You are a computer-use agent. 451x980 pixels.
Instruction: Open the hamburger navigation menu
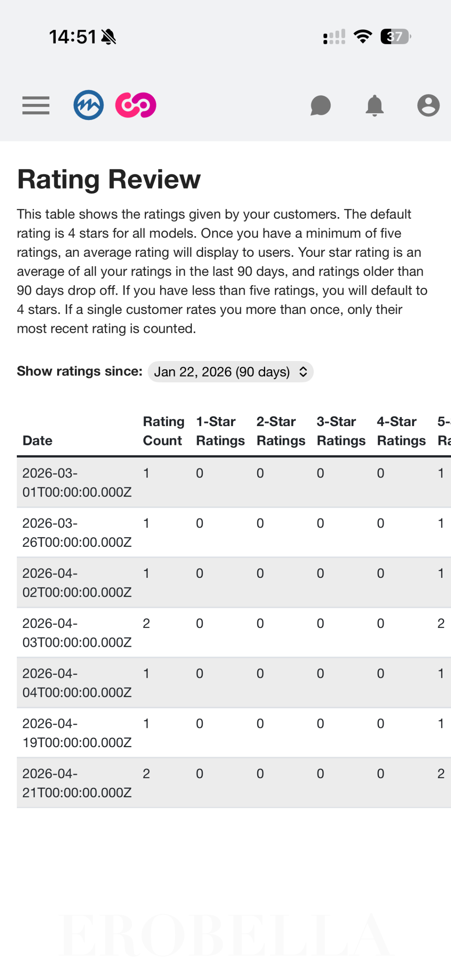click(x=36, y=105)
